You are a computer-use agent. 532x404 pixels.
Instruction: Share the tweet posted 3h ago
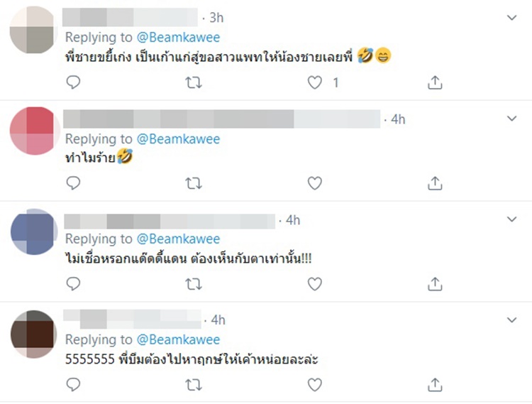tap(436, 83)
